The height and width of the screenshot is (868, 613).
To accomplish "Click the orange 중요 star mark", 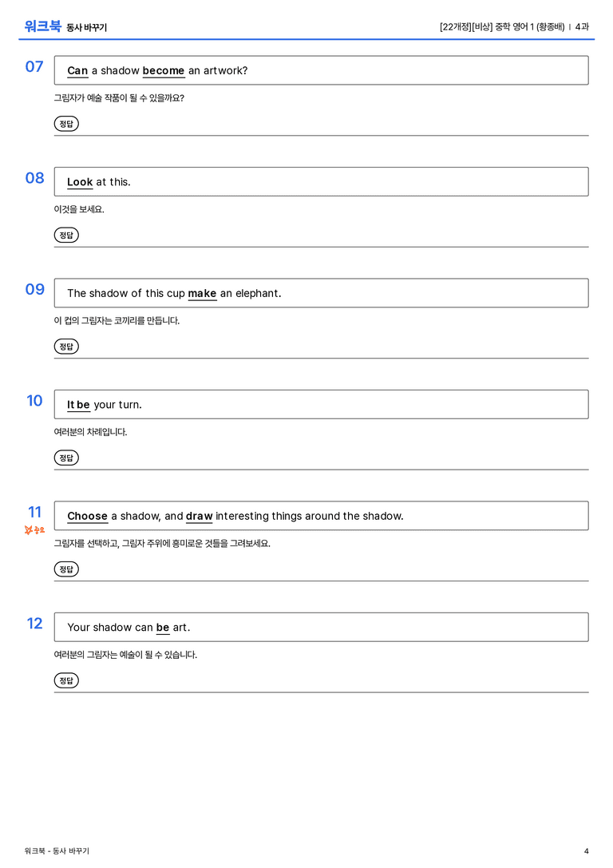I will point(34,529).
